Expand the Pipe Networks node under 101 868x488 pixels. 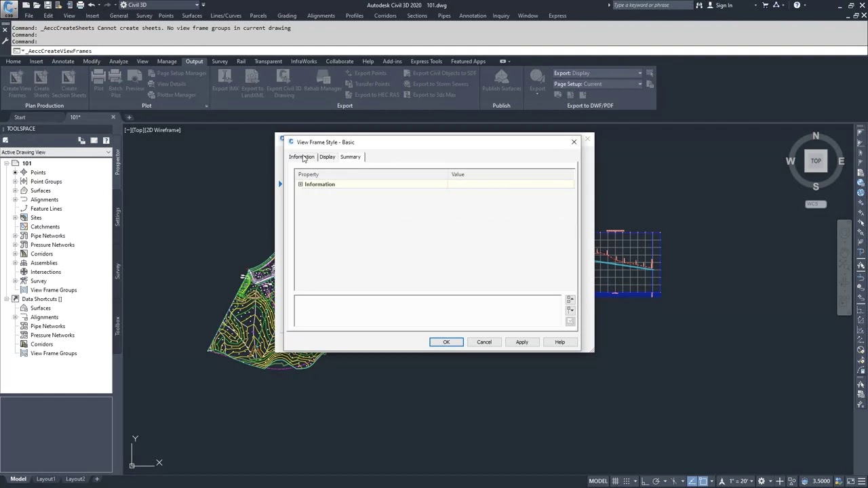point(15,236)
